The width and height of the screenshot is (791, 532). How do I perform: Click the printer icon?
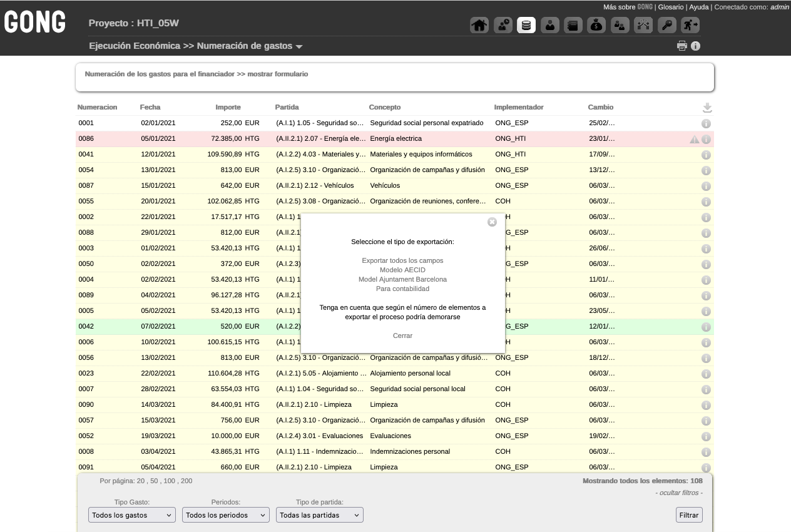pyautogui.click(x=682, y=46)
